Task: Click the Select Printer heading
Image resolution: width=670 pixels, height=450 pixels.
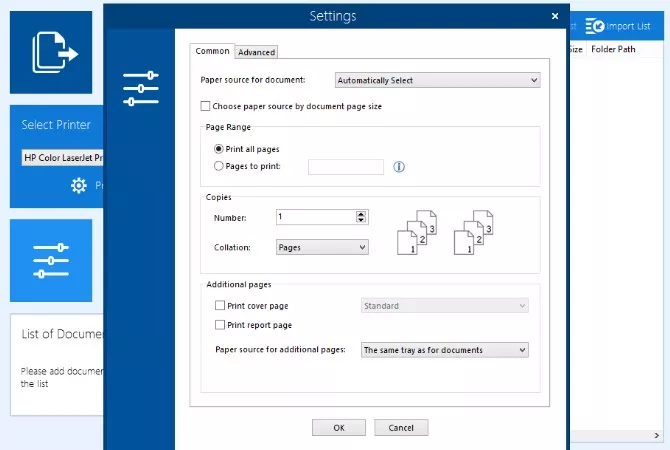Action: coord(56,125)
